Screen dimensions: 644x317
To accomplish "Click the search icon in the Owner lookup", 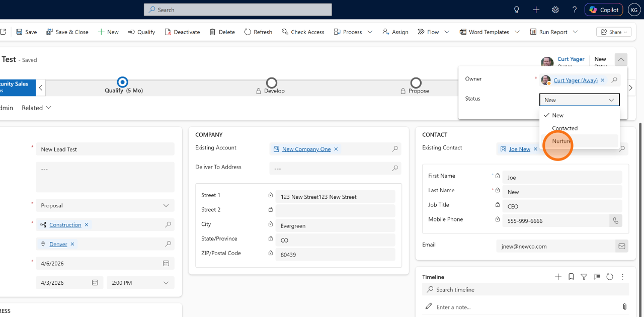I will (x=614, y=80).
